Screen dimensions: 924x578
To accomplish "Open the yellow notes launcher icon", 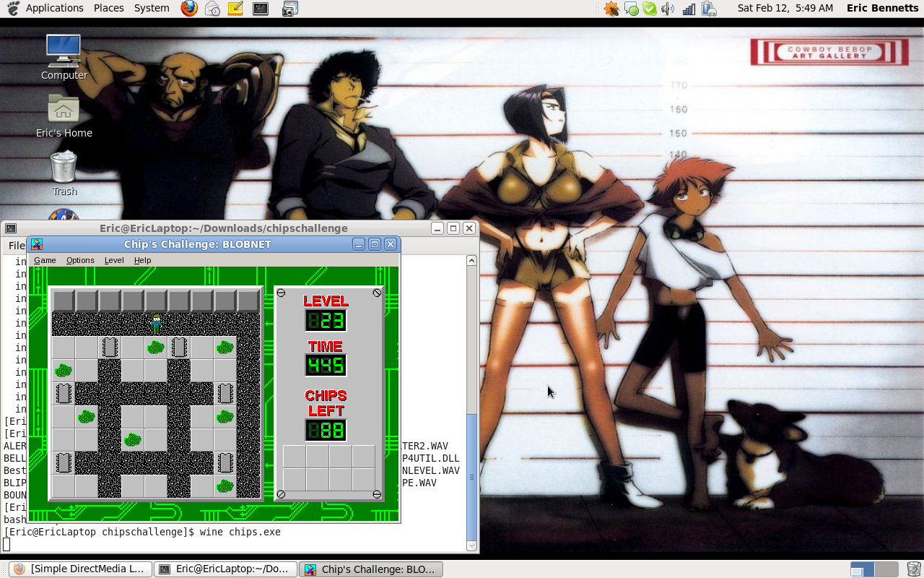I will (x=235, y=9).
